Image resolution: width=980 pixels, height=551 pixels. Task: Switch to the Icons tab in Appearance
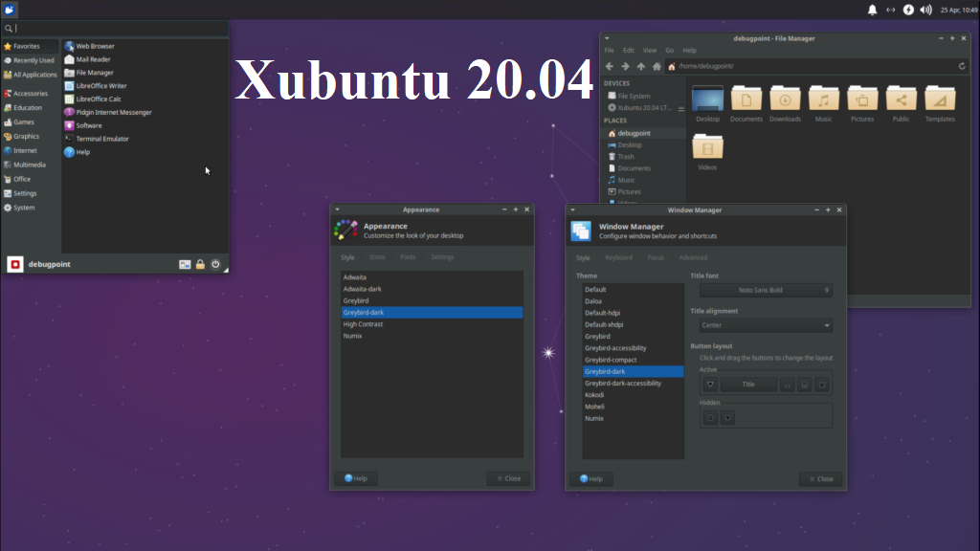tap(377, 257)
